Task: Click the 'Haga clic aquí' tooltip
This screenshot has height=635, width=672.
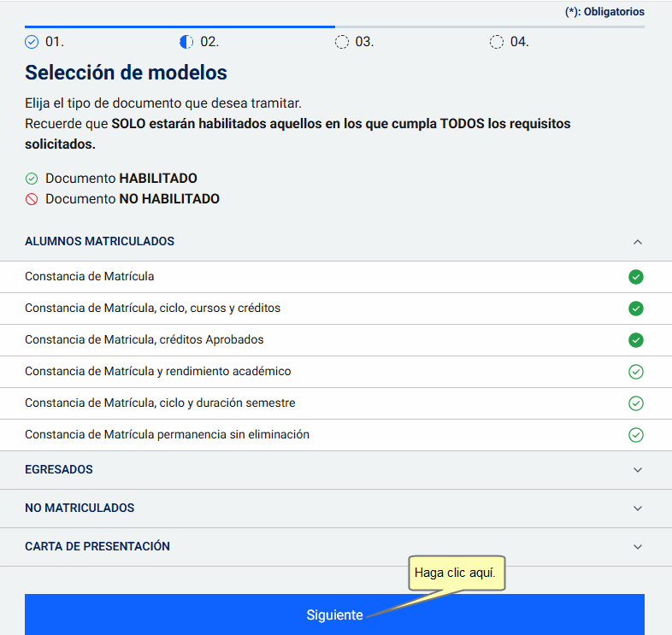Action: tap(455, 573)
